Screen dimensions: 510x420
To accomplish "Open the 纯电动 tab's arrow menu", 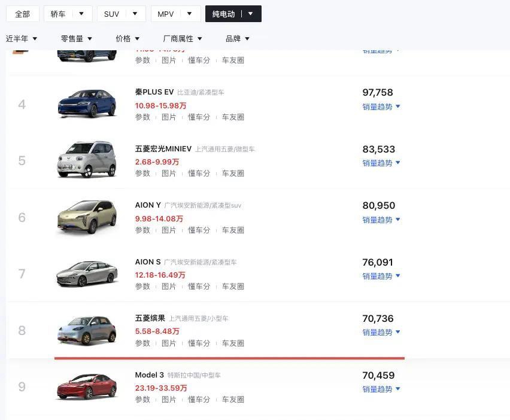I will tap(250, 14).
